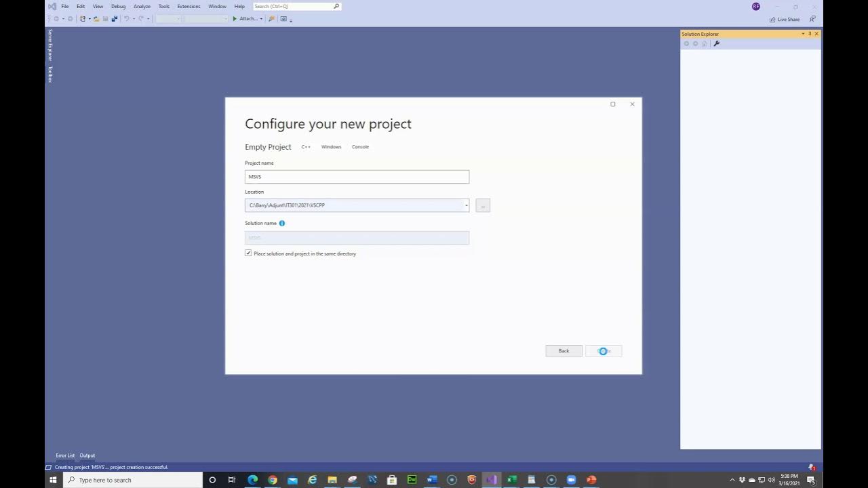
Task: Click the screenshot/camera toolbar icon
Action: 283,19
